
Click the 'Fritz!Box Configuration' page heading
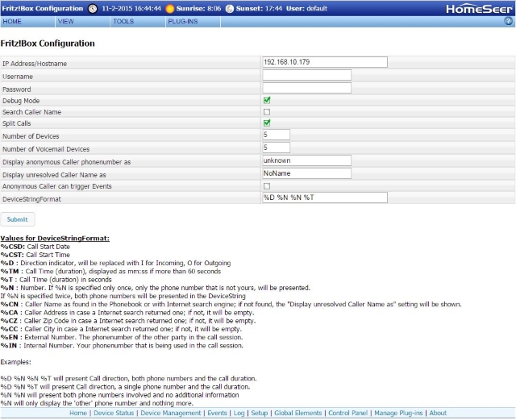[x=48, y=44]
